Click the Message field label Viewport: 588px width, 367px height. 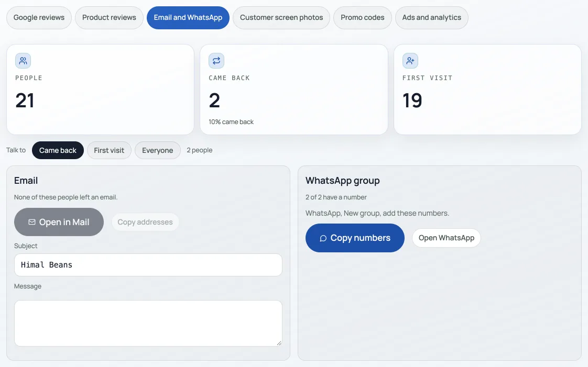[x=28, y=286]
